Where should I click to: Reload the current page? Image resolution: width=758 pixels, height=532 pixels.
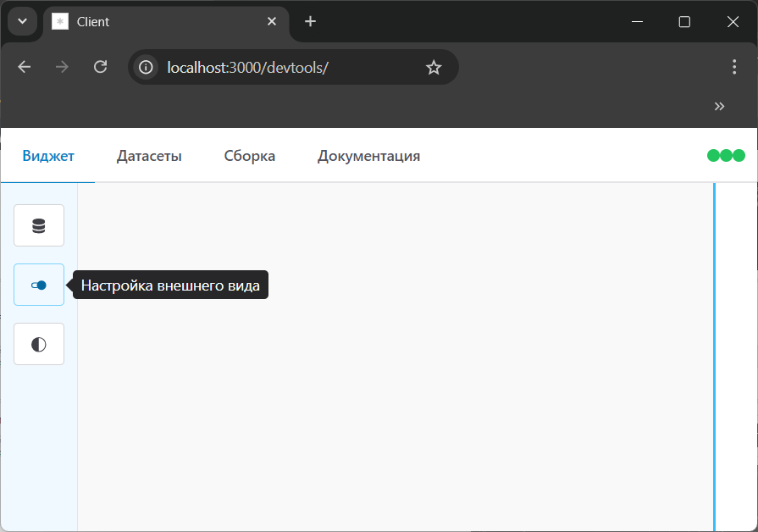point(100,67)
